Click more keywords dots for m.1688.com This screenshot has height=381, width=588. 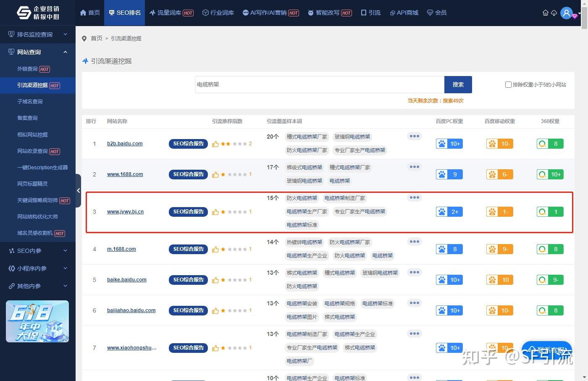[x=415, y=242]
